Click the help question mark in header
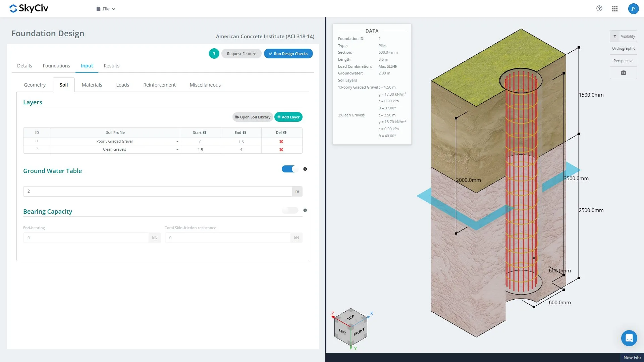Viewport: 644px width, 362px height. point(599,9)
